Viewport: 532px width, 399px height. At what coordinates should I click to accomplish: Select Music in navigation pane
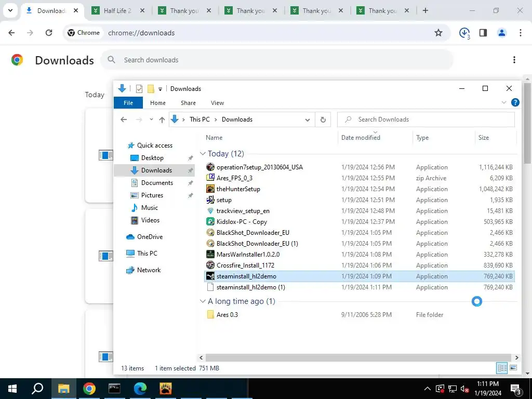[x=149, y=208]
